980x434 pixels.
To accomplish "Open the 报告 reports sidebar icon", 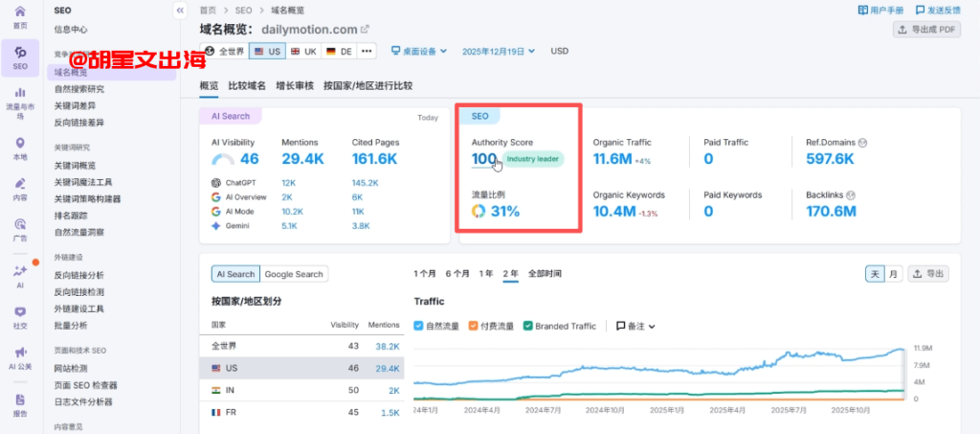I will coord(20,405).
